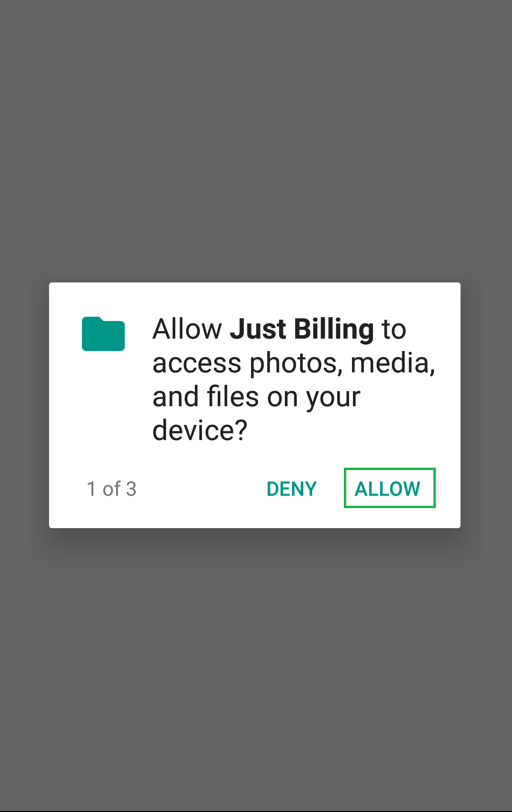Click the permission message text

(x=294, y=380)
